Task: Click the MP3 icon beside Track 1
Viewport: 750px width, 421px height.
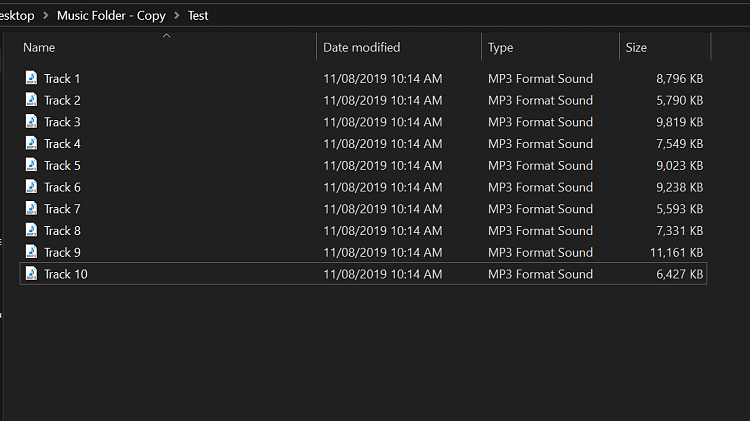Action: click(31, 78)
